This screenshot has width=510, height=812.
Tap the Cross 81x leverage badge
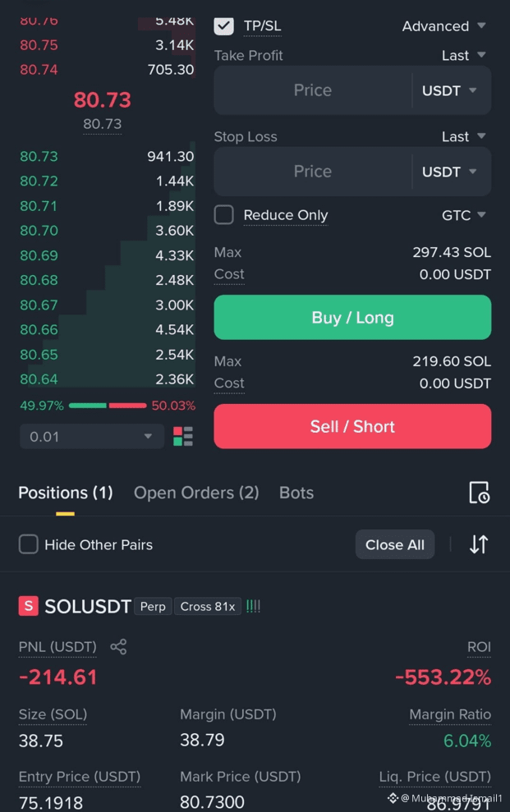point(208,607)
